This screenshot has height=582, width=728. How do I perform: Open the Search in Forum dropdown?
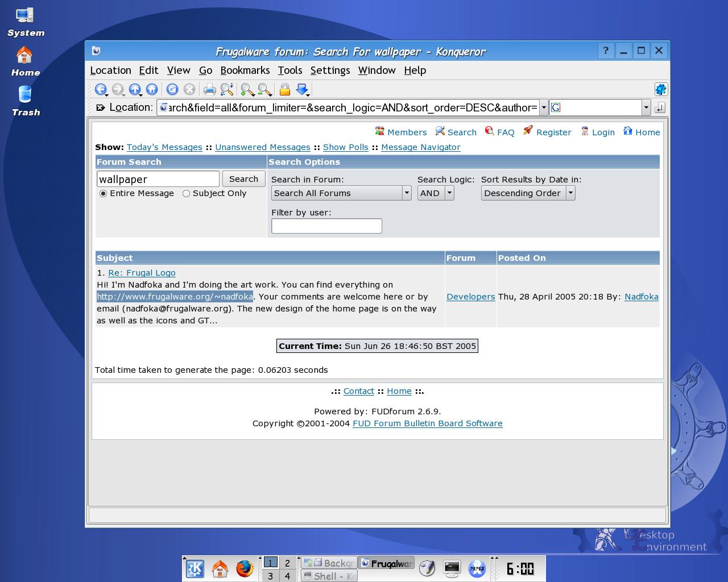tap(341, 193)
